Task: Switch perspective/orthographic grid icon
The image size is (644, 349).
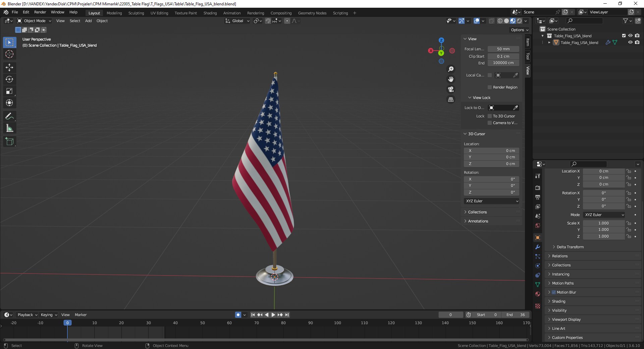Action: (451, 100)
